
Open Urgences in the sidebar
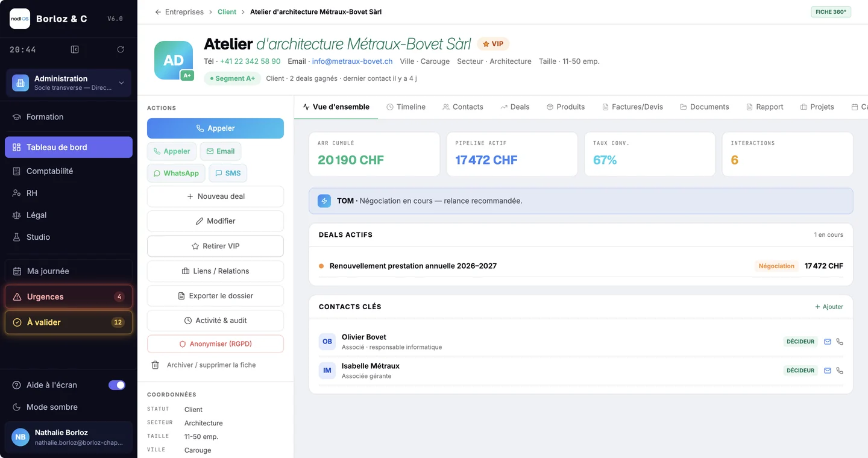pyautogui.click(x=69, y=296)
